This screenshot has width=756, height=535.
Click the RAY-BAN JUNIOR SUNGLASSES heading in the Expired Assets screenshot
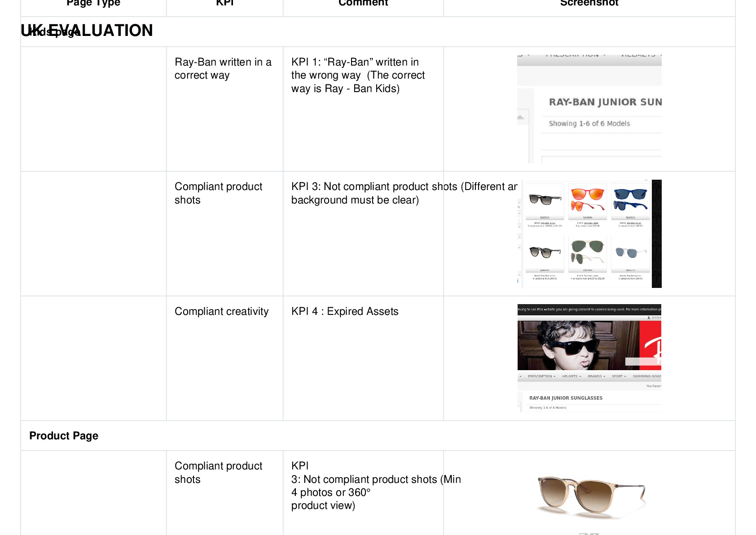pyautogui.click(x=566, y=398)
